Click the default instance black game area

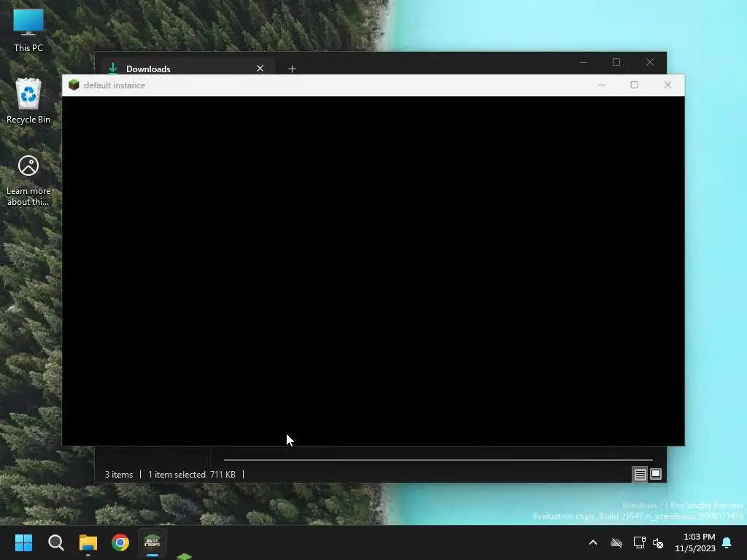pos(373,271)
